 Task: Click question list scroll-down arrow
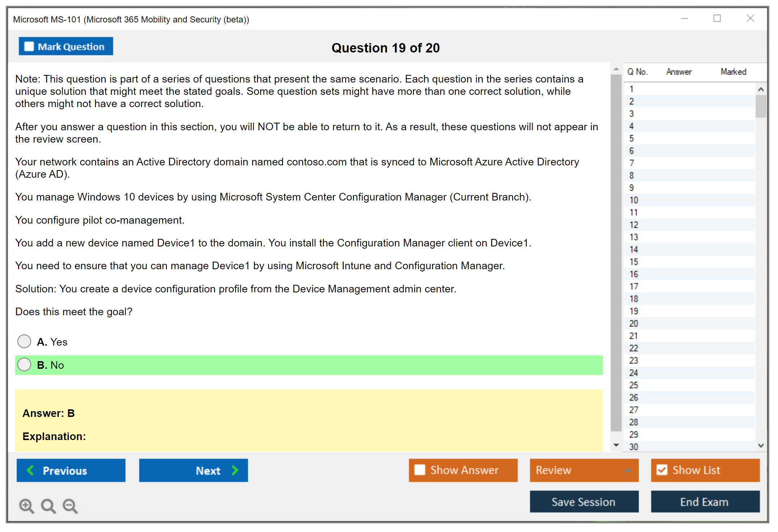click(761, 446)
